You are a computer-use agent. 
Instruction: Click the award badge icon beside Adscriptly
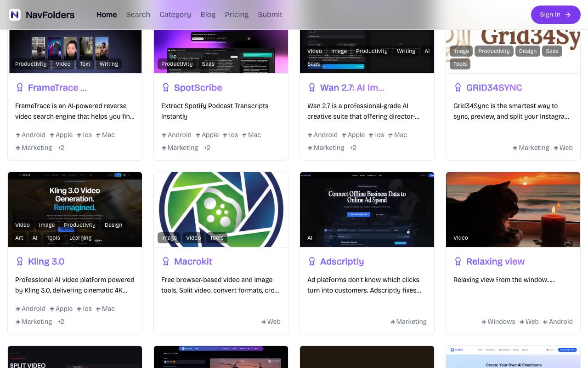[x=312, y=261]
